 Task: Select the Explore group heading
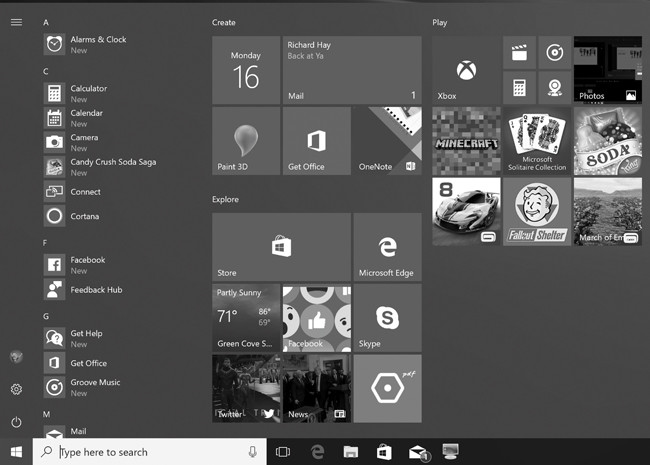[x=226, y=199]
